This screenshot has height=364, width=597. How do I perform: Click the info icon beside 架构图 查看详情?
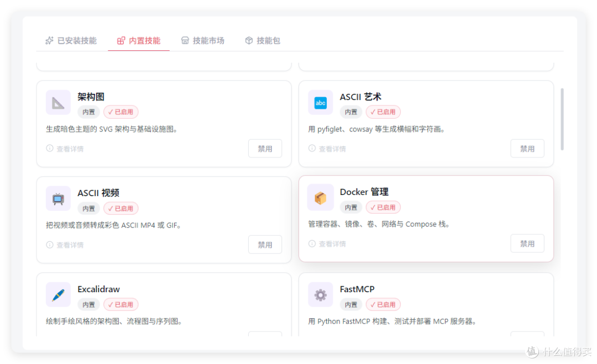50,149
